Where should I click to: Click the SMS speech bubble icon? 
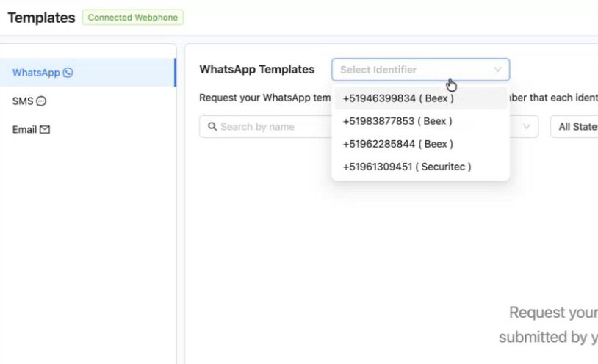pos(41,101)
